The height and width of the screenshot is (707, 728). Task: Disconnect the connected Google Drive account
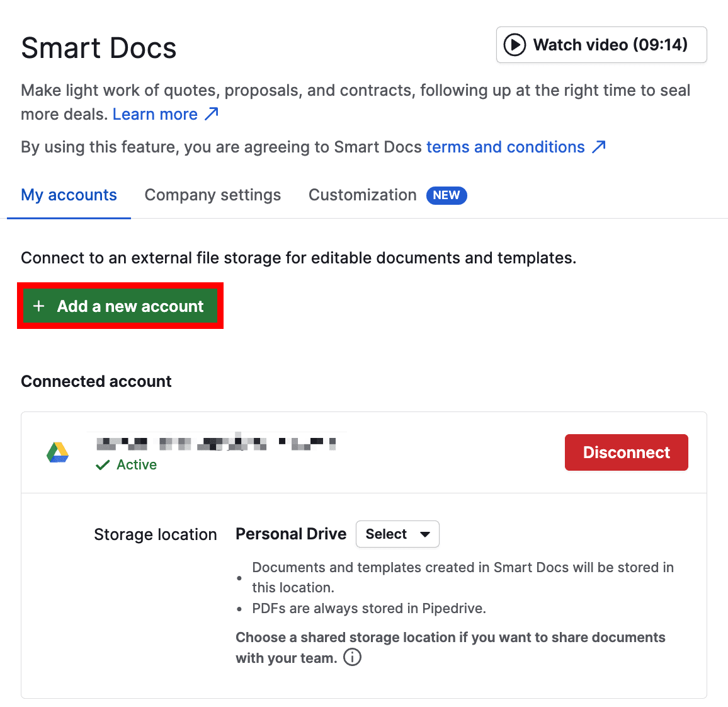tap(626, 452)
